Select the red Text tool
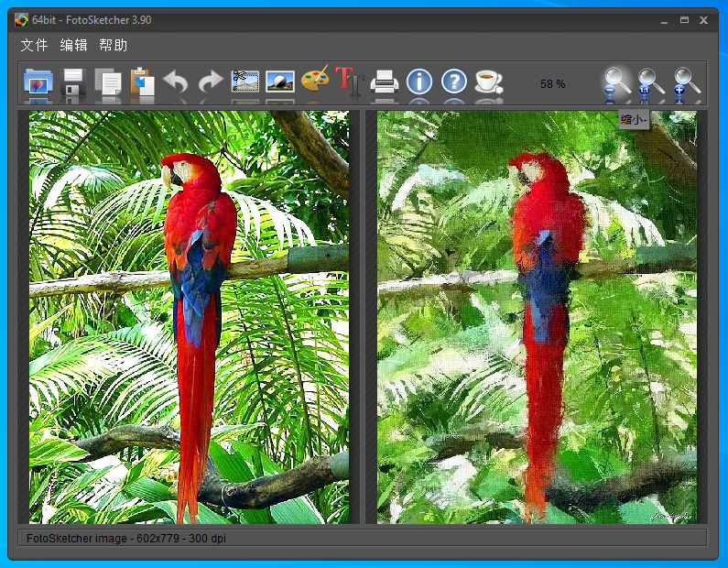 tap(348, 82)
